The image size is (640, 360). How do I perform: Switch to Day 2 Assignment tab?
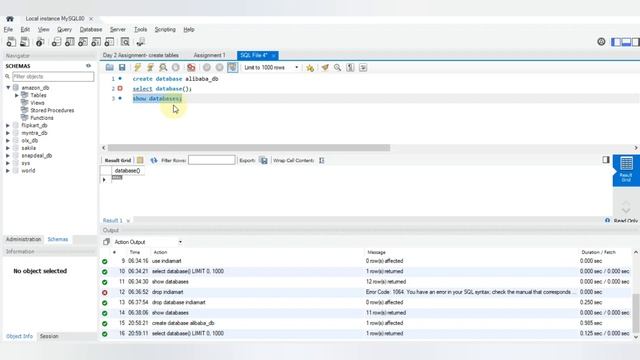click(141, 55)
